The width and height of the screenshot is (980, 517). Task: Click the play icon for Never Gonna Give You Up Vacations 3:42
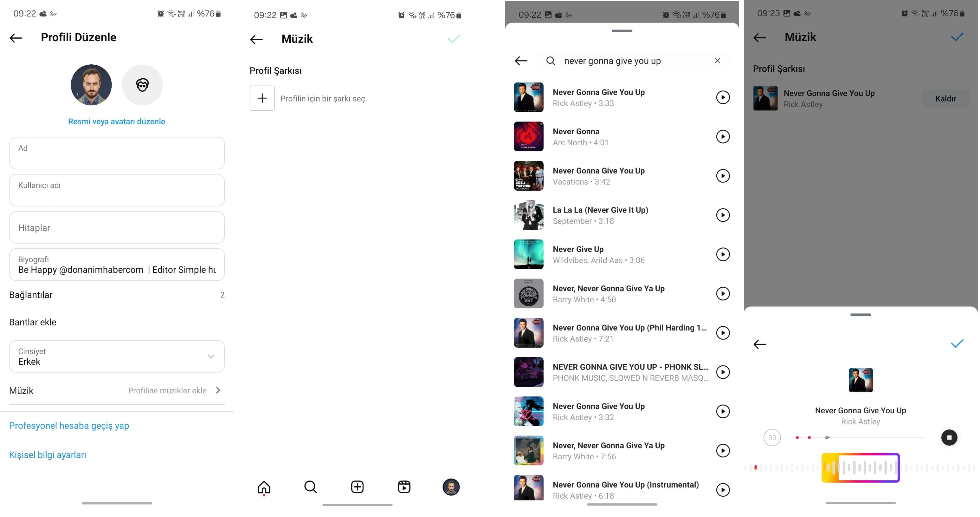tap(721, 176)
